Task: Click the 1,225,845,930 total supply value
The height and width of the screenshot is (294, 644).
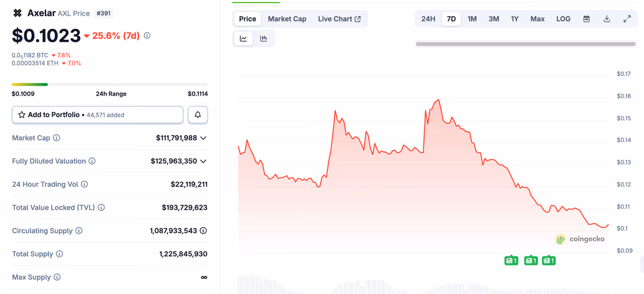Action: (x=184, y=254)
